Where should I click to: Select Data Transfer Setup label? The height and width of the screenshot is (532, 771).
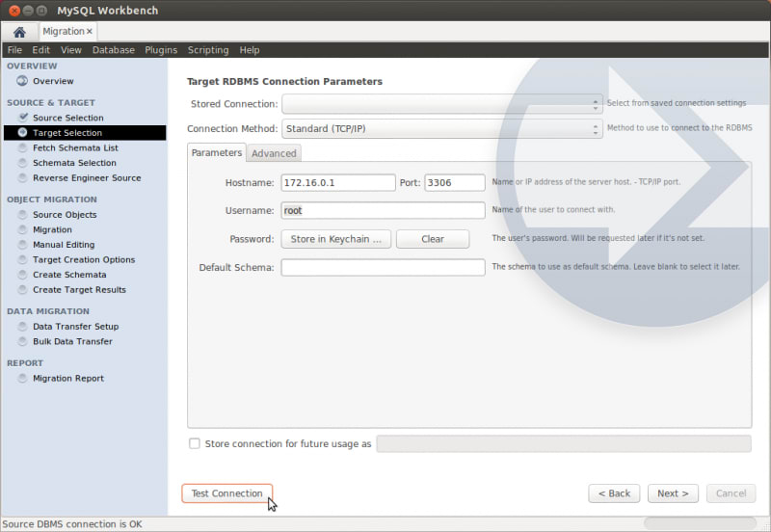click(x=76, y=327)
